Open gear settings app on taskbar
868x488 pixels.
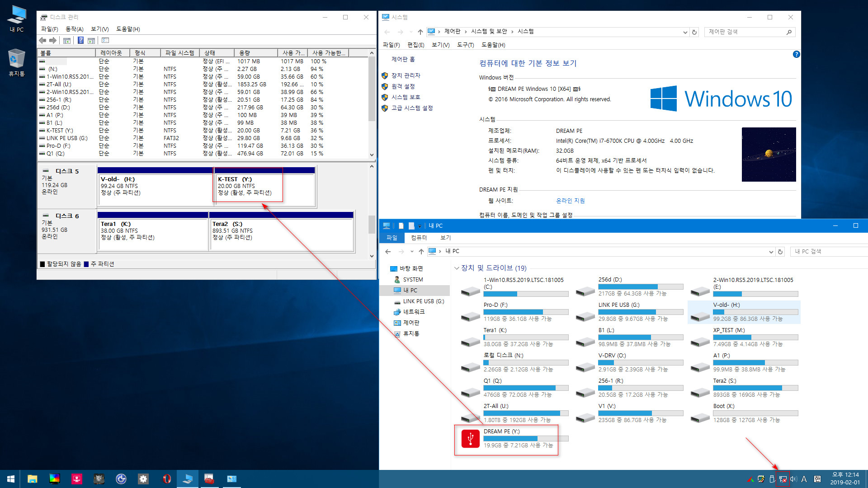(x=143, y=479)
